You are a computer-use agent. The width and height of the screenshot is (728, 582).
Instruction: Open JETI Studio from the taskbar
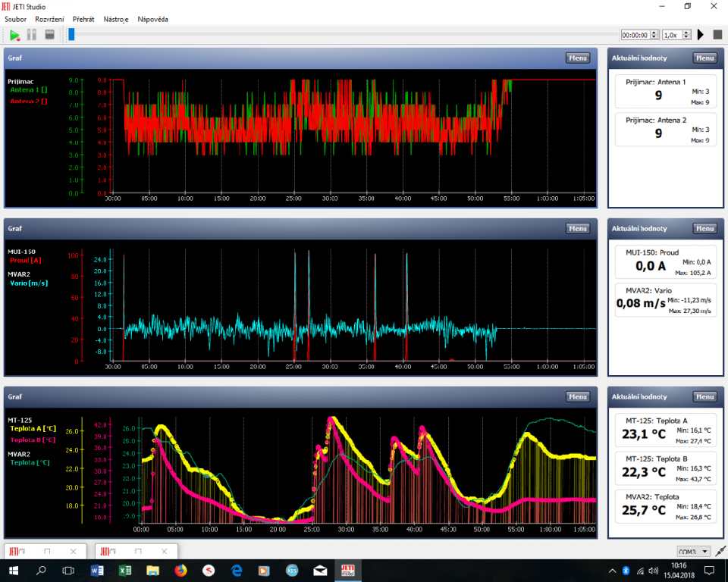click(349, 570)
